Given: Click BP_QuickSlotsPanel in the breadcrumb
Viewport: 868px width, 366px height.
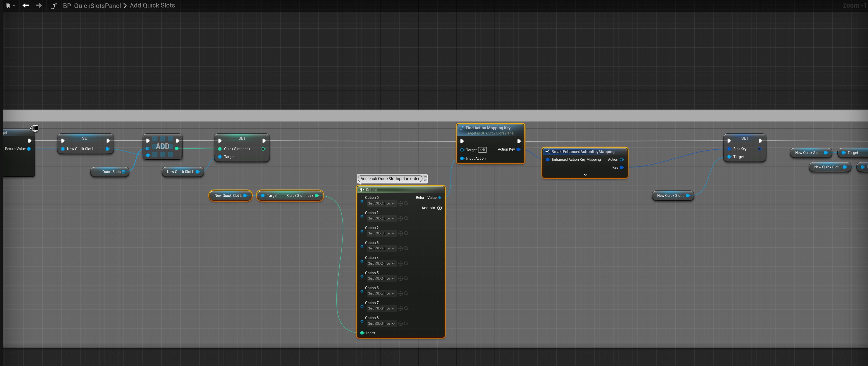Looking at the screenshot, I should click(x=92, y=6).
